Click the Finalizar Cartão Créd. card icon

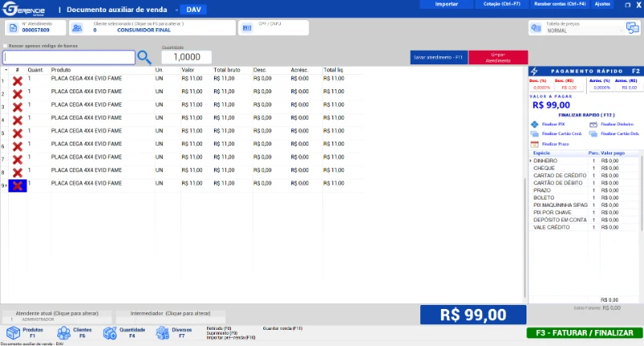click(x=535, y=134)
